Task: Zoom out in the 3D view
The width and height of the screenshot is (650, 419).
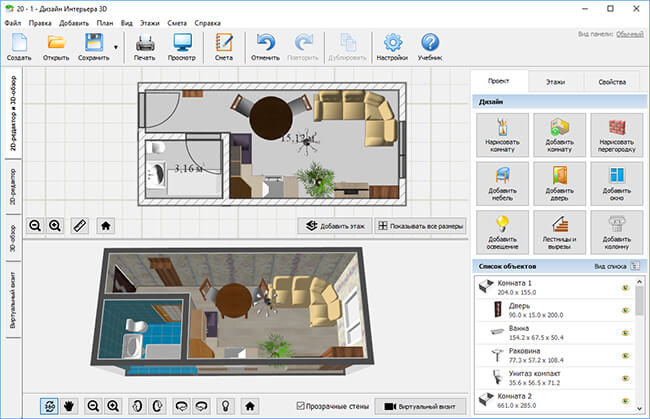Action: click(x=93, y=406)
